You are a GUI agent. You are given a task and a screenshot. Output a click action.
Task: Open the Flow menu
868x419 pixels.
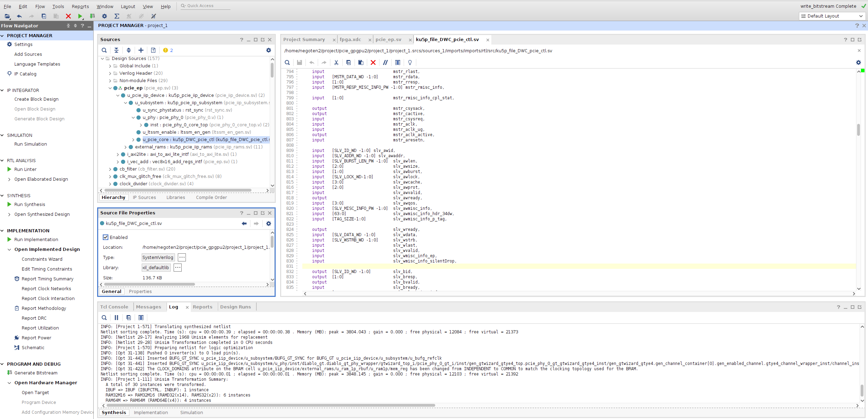pyautogui.click(x=40, y=6)
